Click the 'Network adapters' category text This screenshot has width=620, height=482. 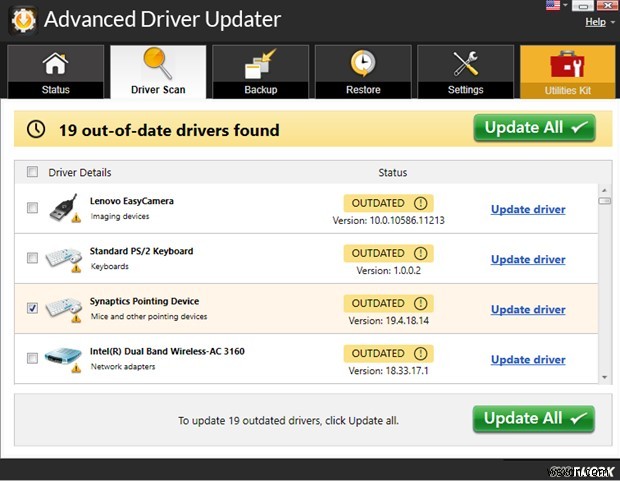click(123, 367)
